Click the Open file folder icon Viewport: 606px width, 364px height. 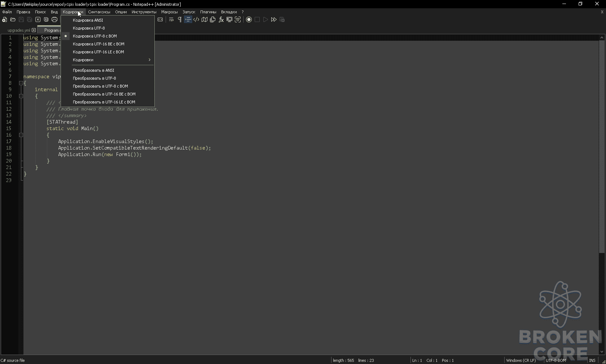(x=13, y=19)
